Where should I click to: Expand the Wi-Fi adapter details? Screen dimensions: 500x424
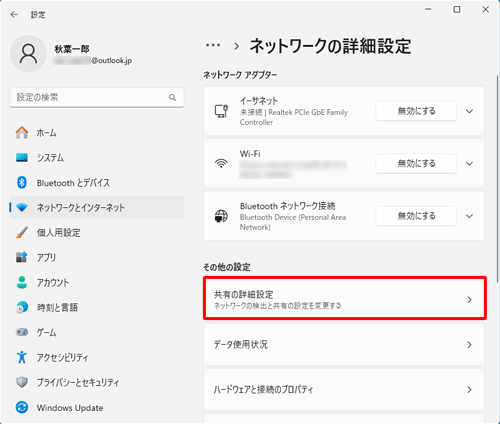(469, 164)
